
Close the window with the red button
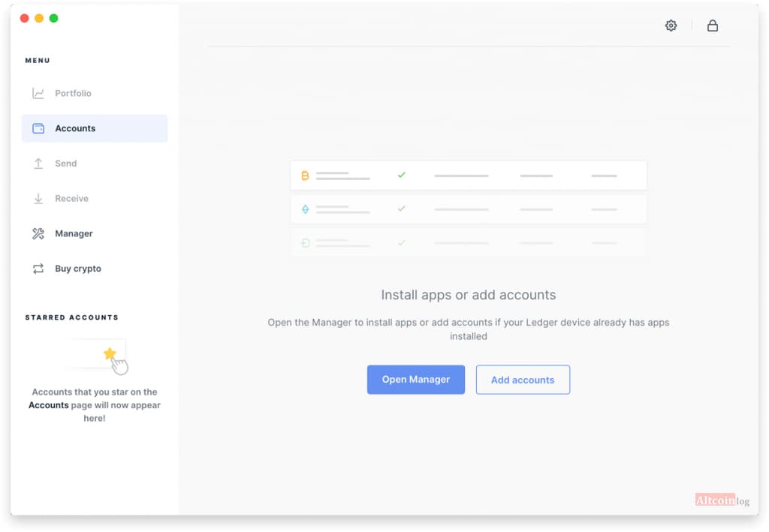25,18
